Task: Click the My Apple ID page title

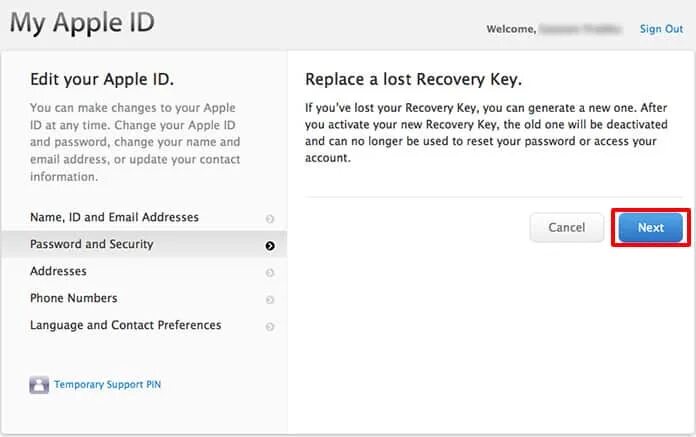Action: tap(82, 23)
